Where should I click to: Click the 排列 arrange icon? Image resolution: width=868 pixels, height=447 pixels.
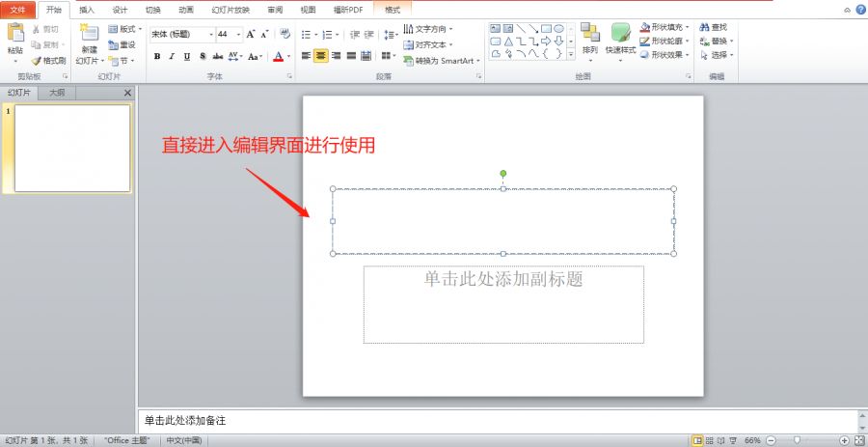click(x=590, y=32)
